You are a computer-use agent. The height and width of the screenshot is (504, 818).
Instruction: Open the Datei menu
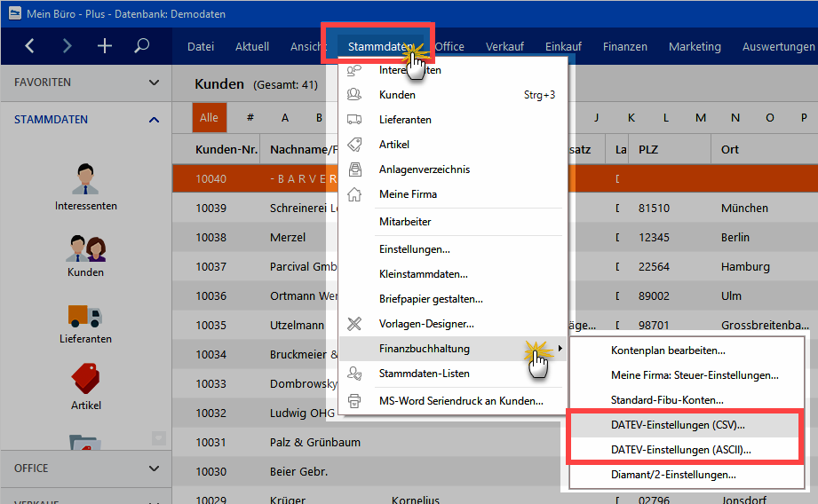[201, 46]
